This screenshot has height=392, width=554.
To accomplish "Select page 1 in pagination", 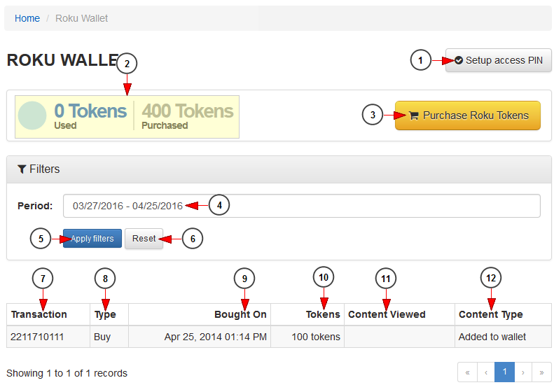I will click(x=504, y=372).
